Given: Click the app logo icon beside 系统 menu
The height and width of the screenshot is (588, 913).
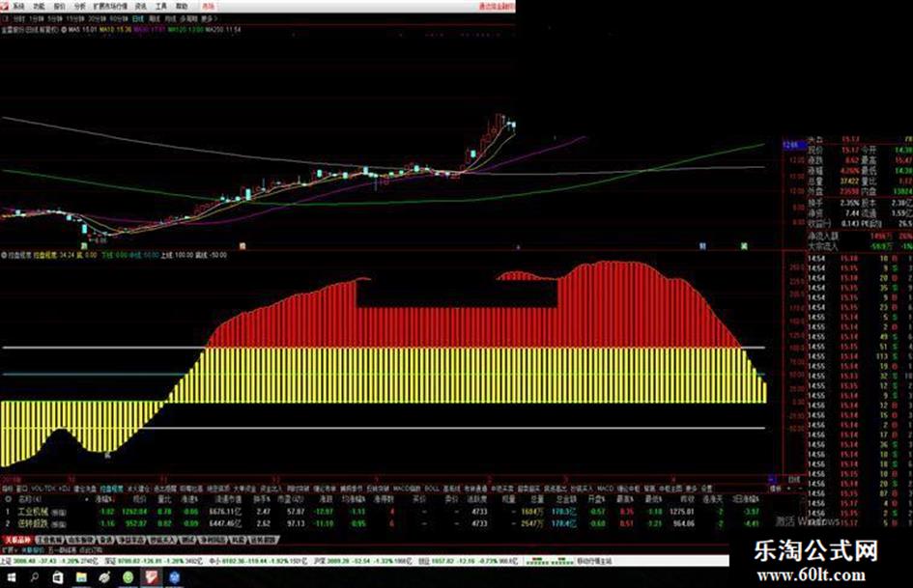Looking at the screenshot, I should tap(5, 7).
